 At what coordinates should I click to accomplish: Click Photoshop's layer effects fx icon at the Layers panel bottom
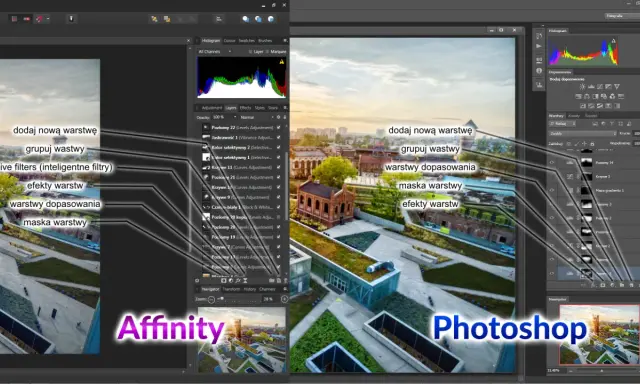click(593, 285)
